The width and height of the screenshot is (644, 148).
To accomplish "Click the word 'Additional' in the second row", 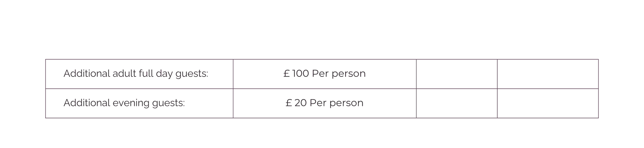I will 87,103.
